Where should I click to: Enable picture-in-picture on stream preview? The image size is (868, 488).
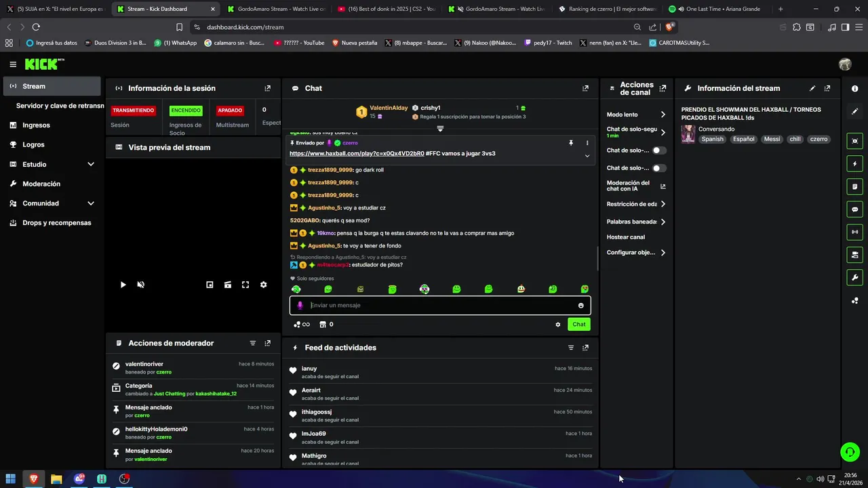pyautogui.click(x=210, y=285)
